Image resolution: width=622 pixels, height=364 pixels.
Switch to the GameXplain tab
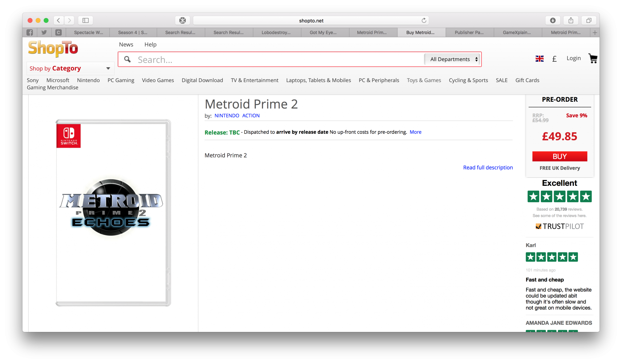[517, 33]
